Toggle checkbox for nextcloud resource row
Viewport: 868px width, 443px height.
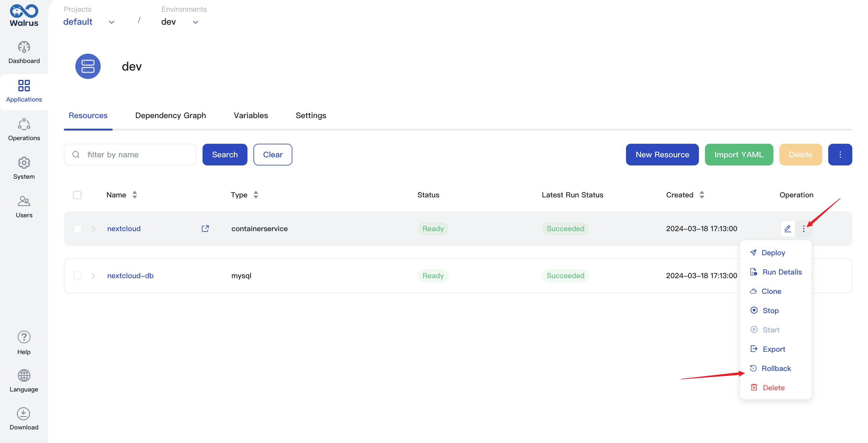point(77,228)
